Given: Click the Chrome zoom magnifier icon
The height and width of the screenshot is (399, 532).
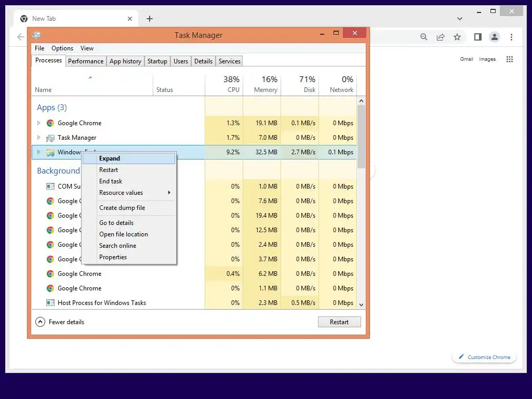Looking at the screenshot, I should click(x=424, y=37).
